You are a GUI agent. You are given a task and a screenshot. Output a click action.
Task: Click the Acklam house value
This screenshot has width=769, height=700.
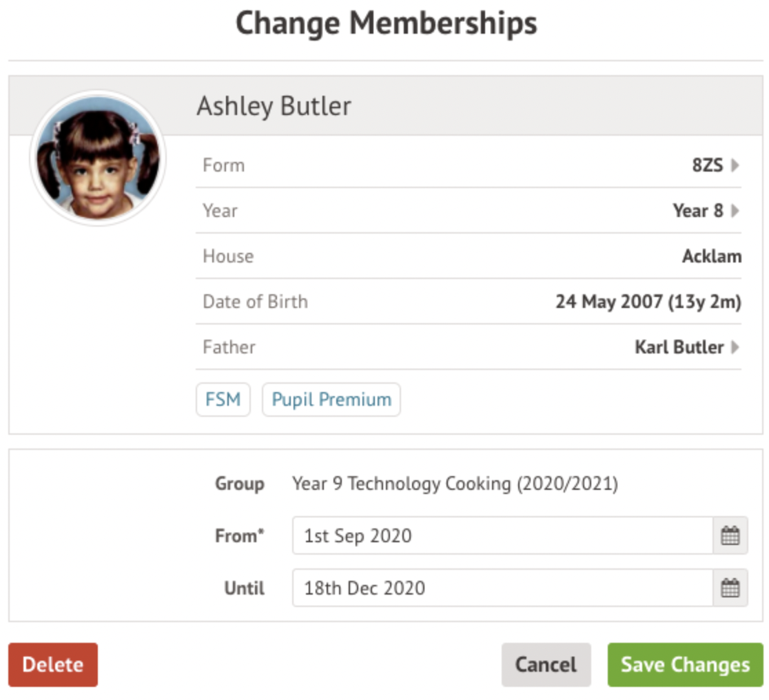712,256
